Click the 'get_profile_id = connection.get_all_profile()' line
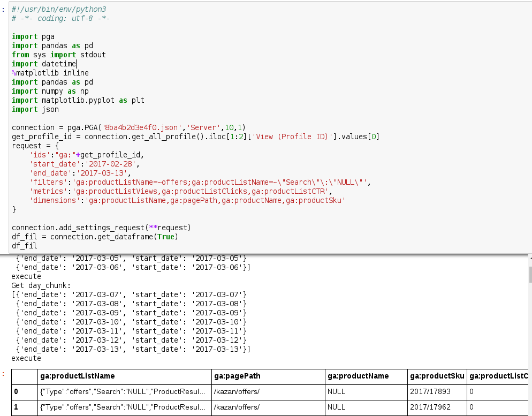The image size is (532, 416). (x=195, y=137)
